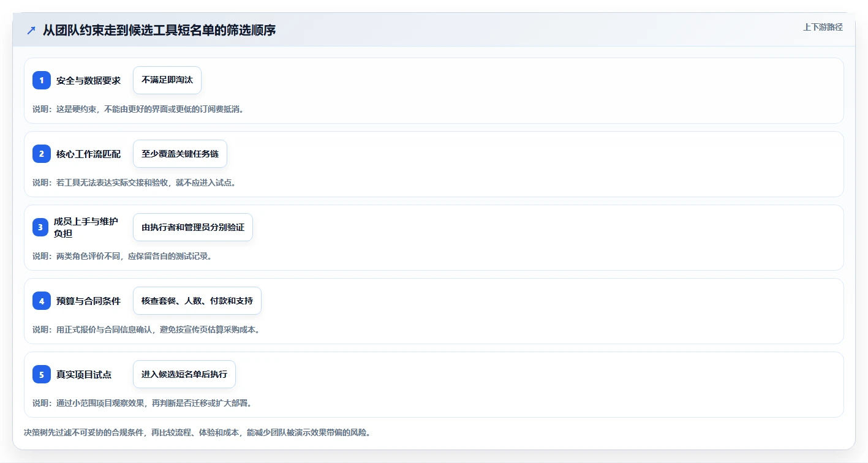Screen dimensions: 868x463
Task: Click step number 1 badge
Action: click(x=42, y=80)
